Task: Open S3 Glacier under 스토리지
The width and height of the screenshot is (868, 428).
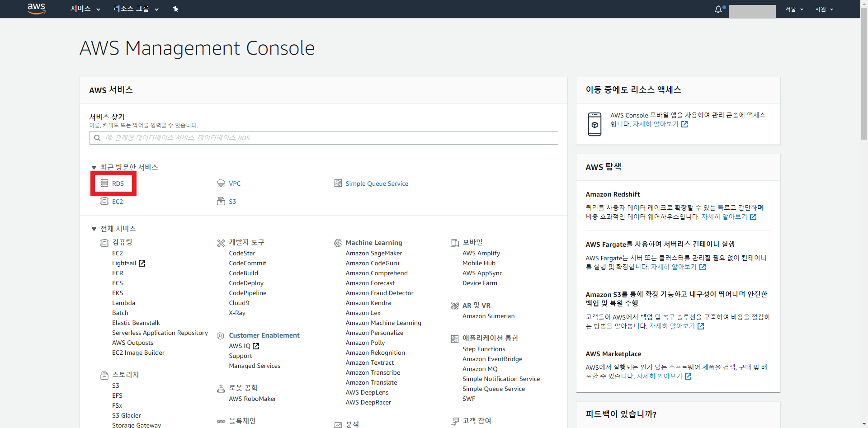Action: (x=127, y=416)
